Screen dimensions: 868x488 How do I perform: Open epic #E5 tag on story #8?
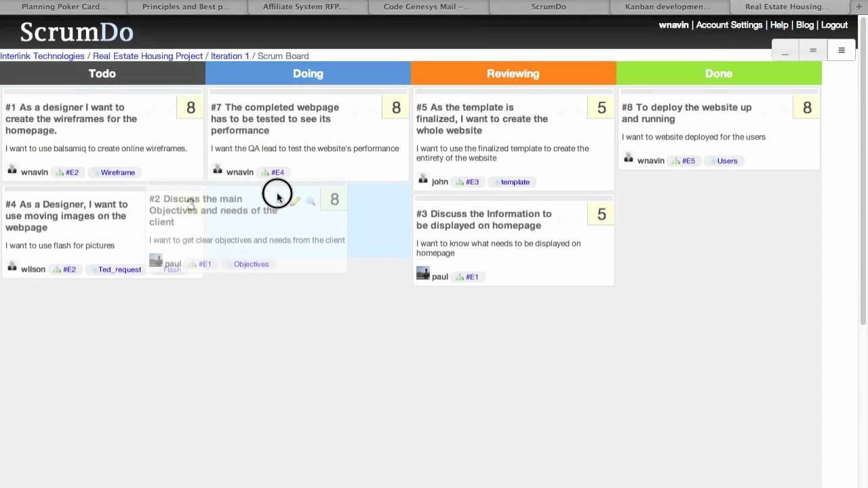(688, 161)
